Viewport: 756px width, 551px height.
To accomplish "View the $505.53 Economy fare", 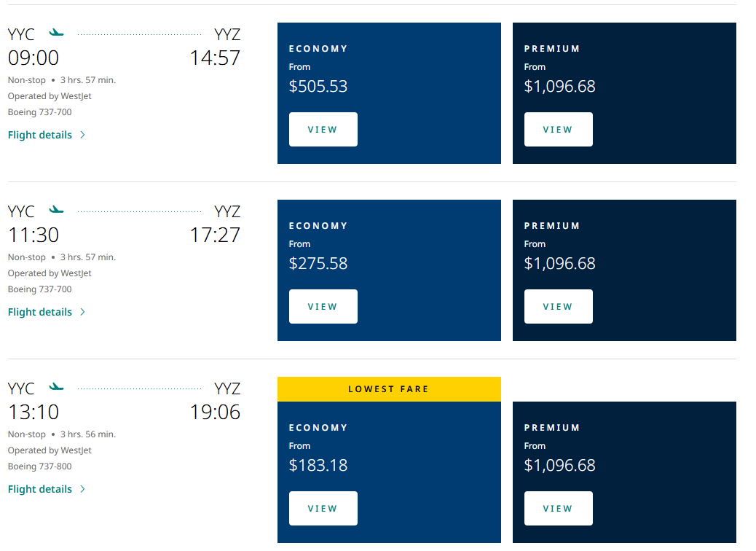I will coord(323,130).
